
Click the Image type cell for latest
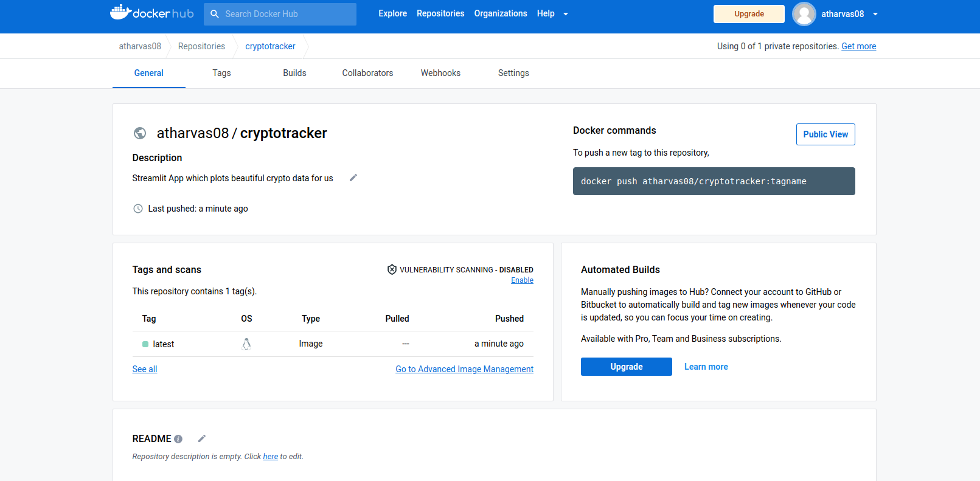coord(311,344)
